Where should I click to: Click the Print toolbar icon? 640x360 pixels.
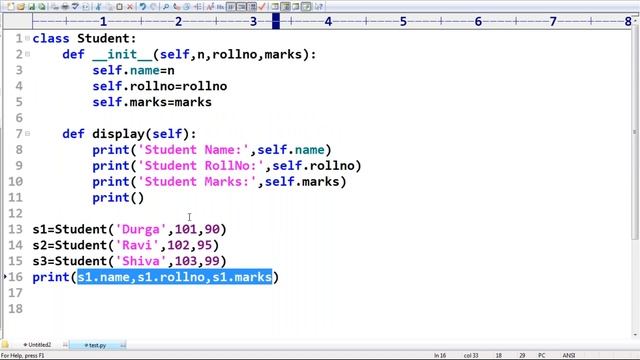pyautogui.click(x=64, y=7)
